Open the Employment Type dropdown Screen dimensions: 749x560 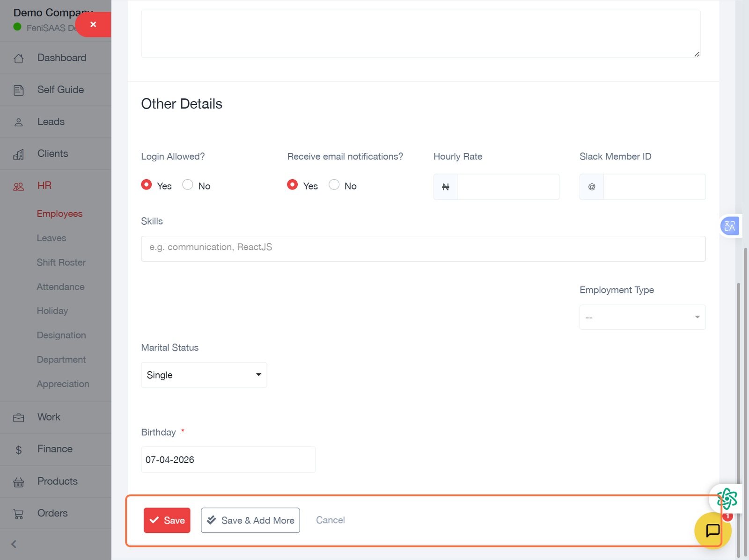(x=642, y=317)
